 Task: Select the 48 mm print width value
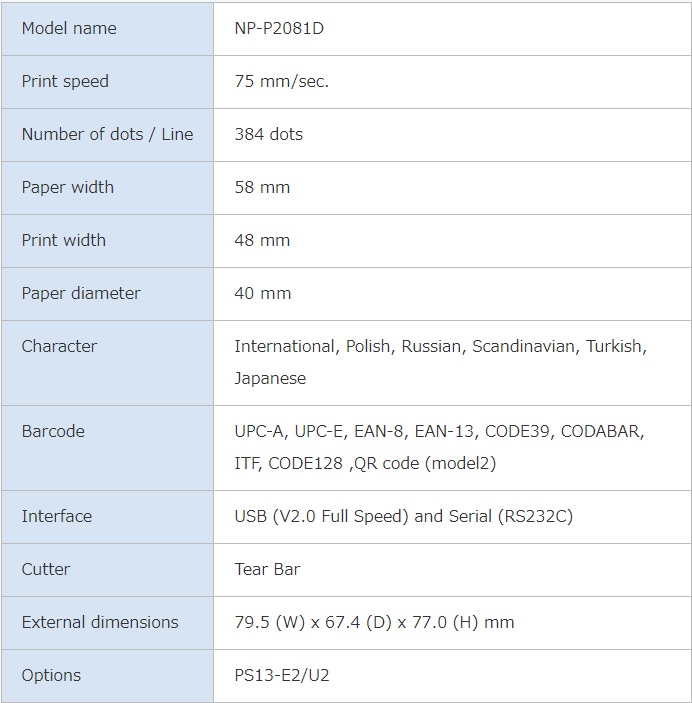(262, 240)
